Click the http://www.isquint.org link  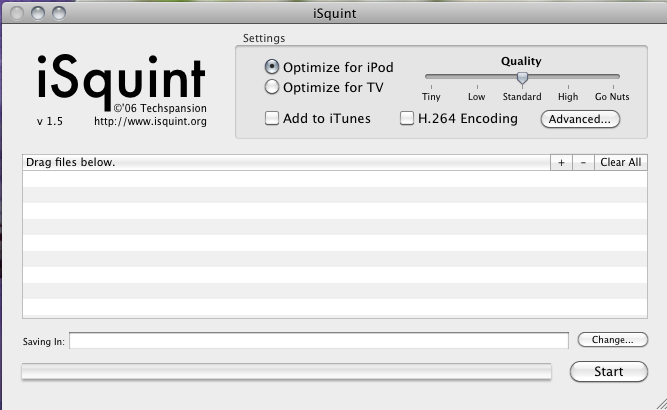pos(150,121)
